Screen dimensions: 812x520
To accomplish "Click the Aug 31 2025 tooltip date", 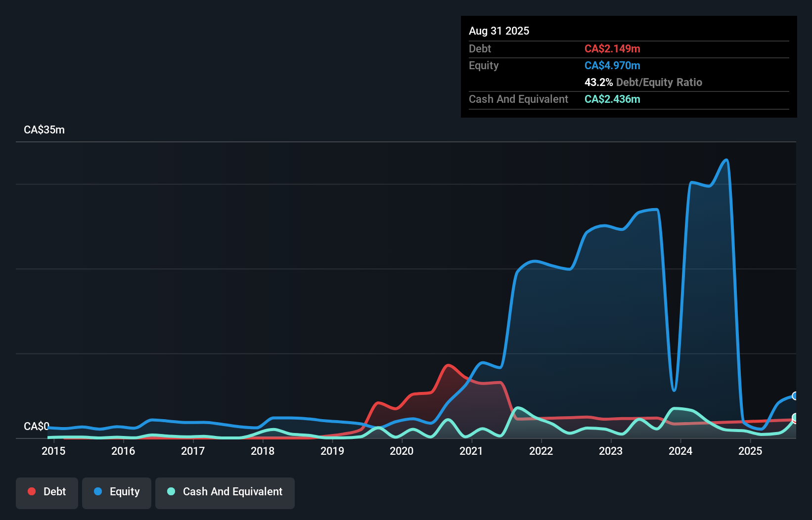I will (x=499, y=31).
